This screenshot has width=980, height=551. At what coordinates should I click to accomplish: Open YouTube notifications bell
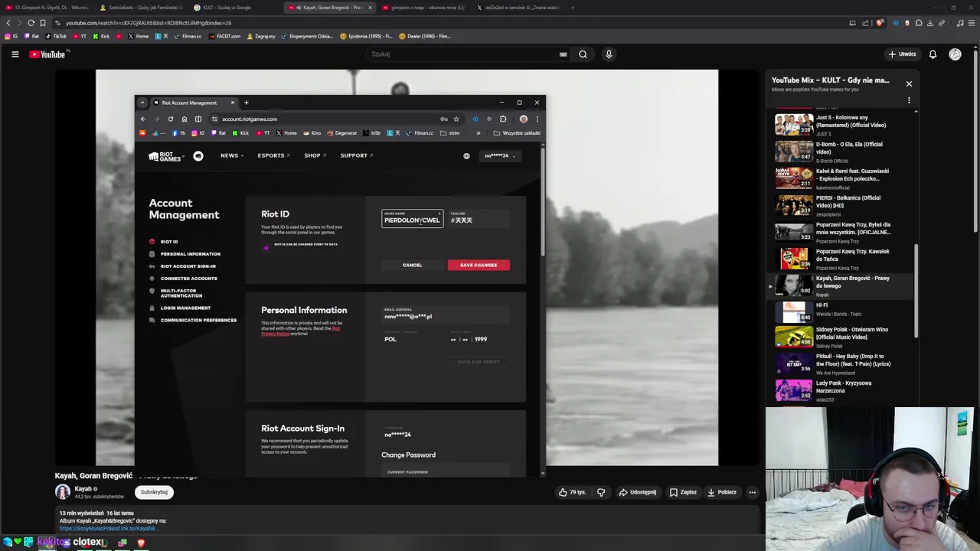point(933,54)
